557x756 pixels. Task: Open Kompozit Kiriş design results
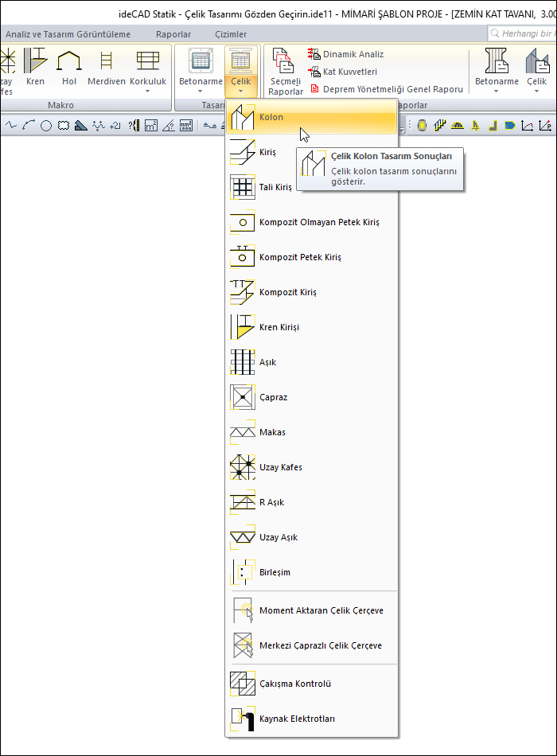pos(312,292)
